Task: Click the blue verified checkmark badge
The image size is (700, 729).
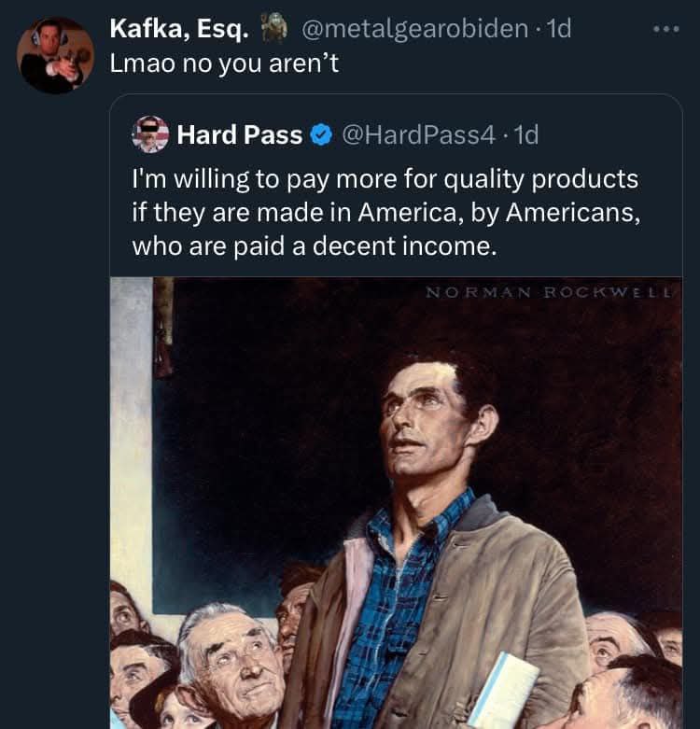Action: [319, 135]
